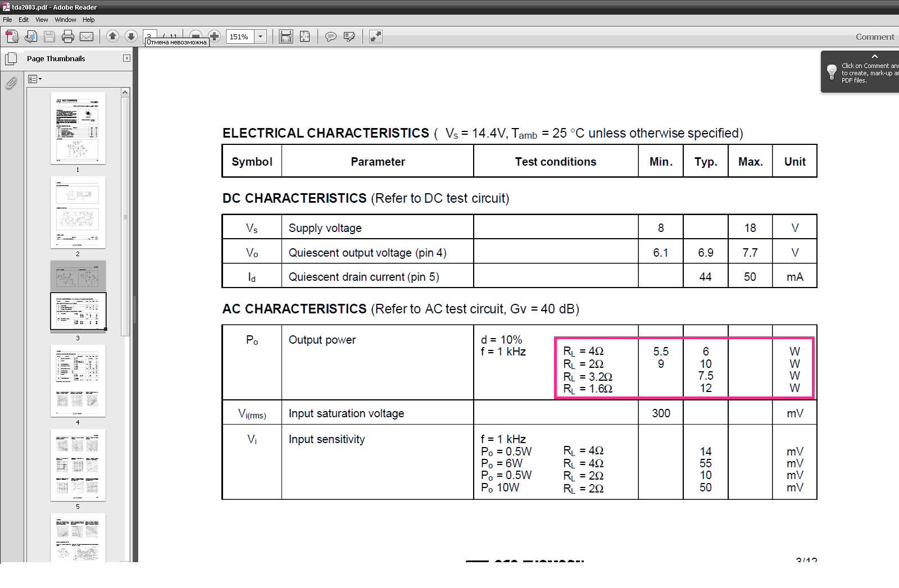Print the document with the printer icon
The image size is (899, 588).
pyautogui.click(x=68, y=37)
